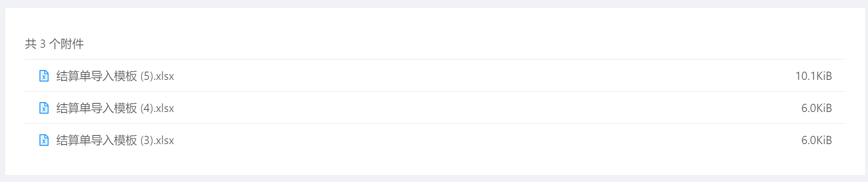Screen dimensions: 868x182
Task: Click the xlsx file icon for 结算单导入模板 (4)
Action: coord(44,108)
